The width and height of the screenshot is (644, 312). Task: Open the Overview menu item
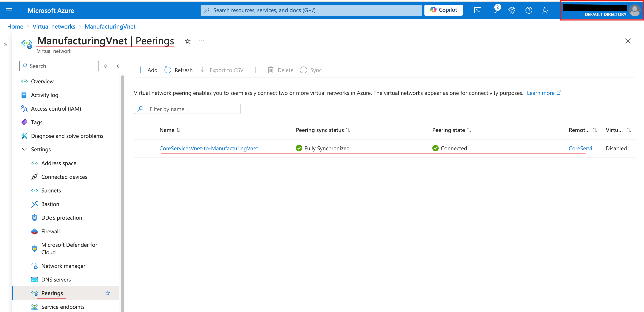point(42,81)
